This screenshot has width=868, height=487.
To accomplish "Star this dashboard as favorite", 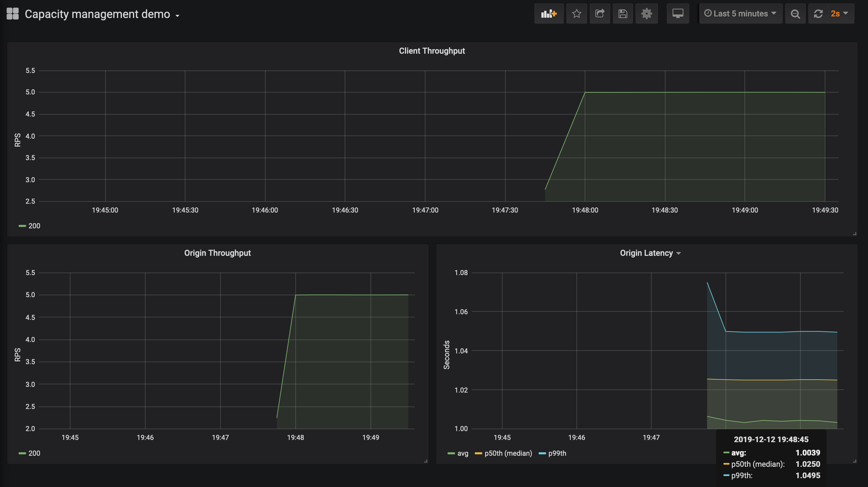I will tap(576, 14).
